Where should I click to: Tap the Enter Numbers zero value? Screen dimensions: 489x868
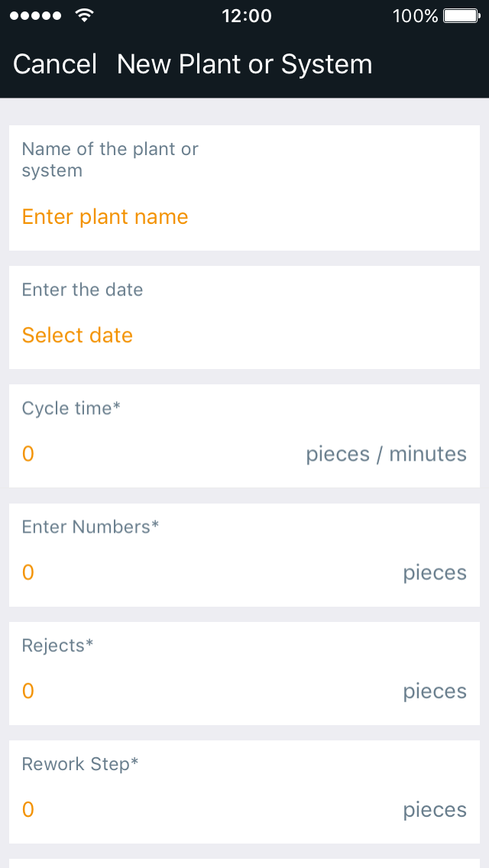point(28,572)
